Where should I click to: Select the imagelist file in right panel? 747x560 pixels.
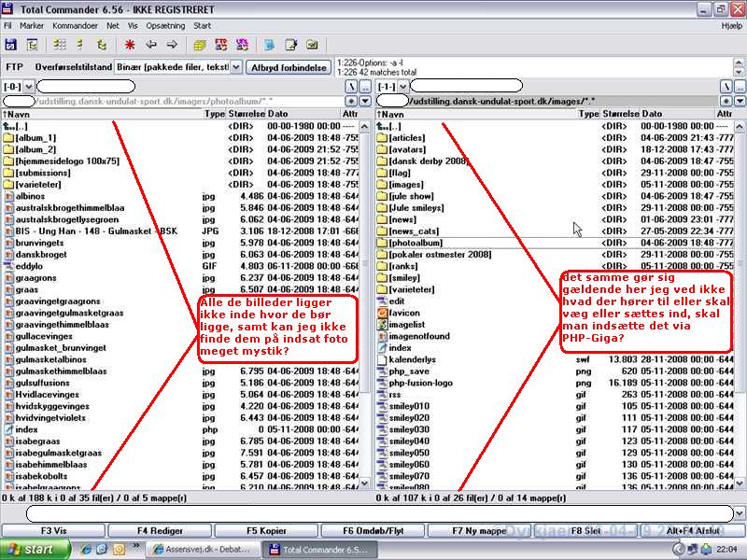click(407, 325)
